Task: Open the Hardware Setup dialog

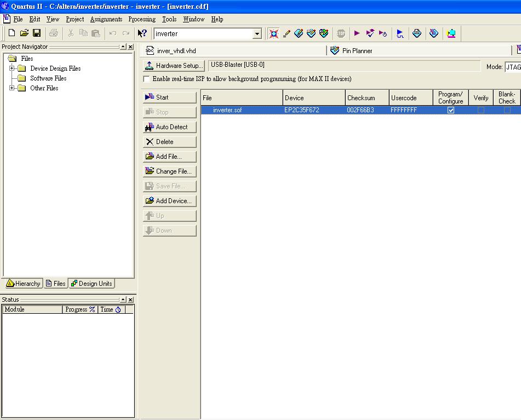Action: tap(174, 66)
